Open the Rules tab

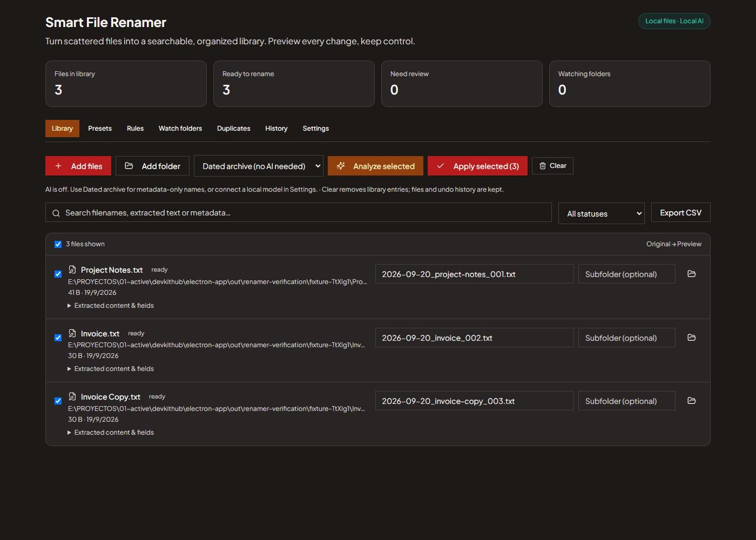(x=135, y=129)
